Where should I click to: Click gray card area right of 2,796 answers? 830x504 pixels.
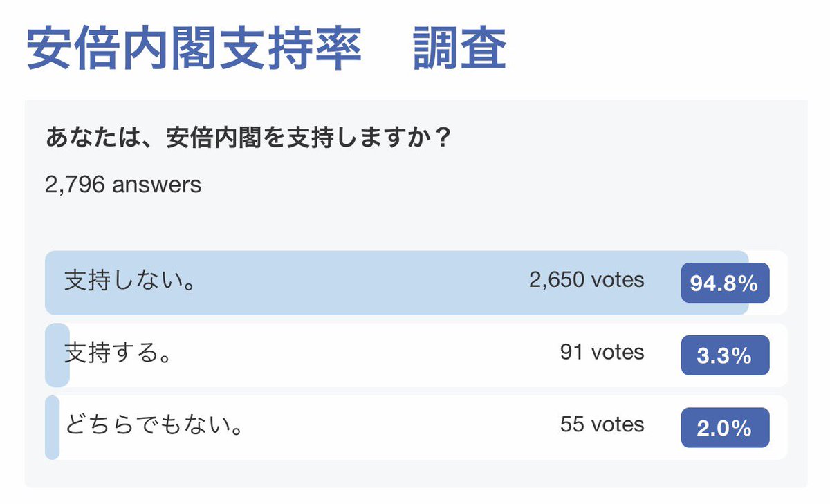(484, 185)
